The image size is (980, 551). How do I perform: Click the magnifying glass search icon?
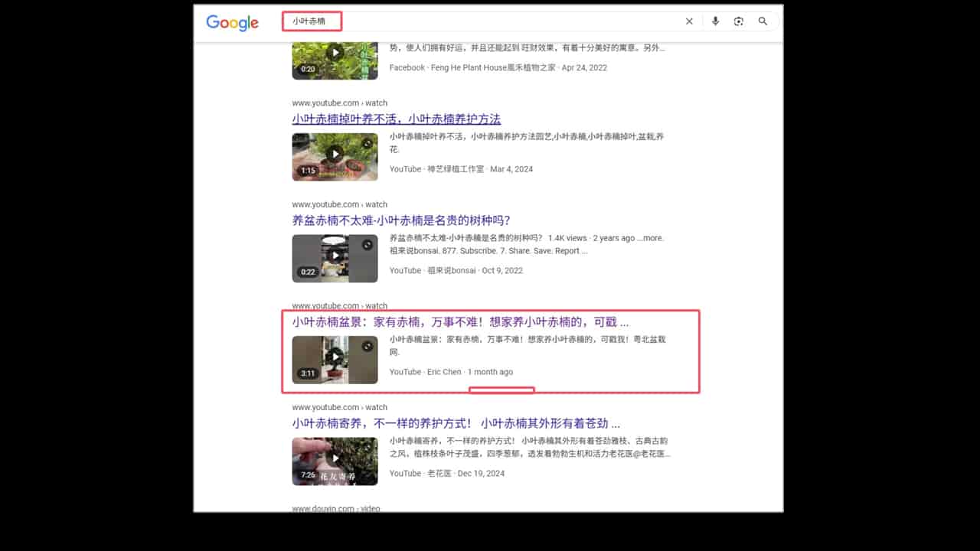pos(763,21)
